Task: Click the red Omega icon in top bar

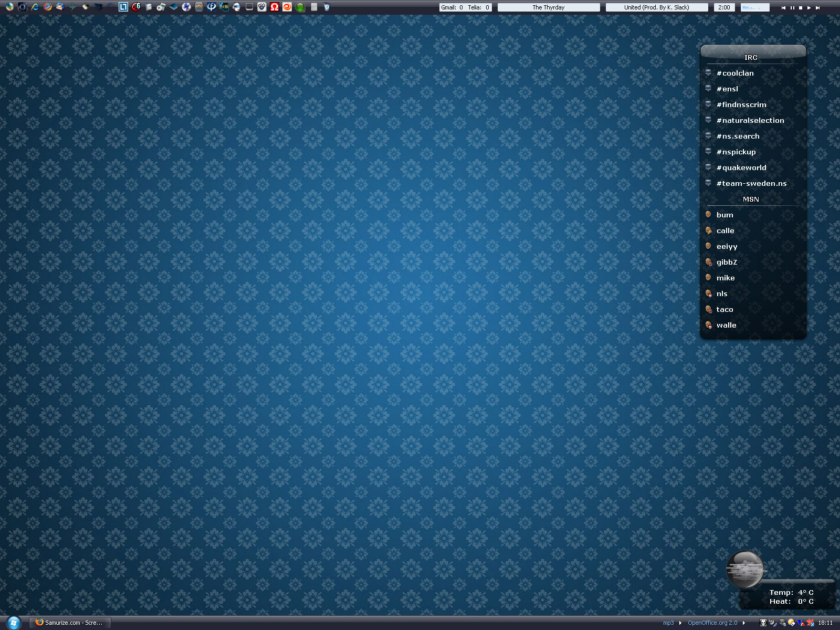Action: click(275, 7)
